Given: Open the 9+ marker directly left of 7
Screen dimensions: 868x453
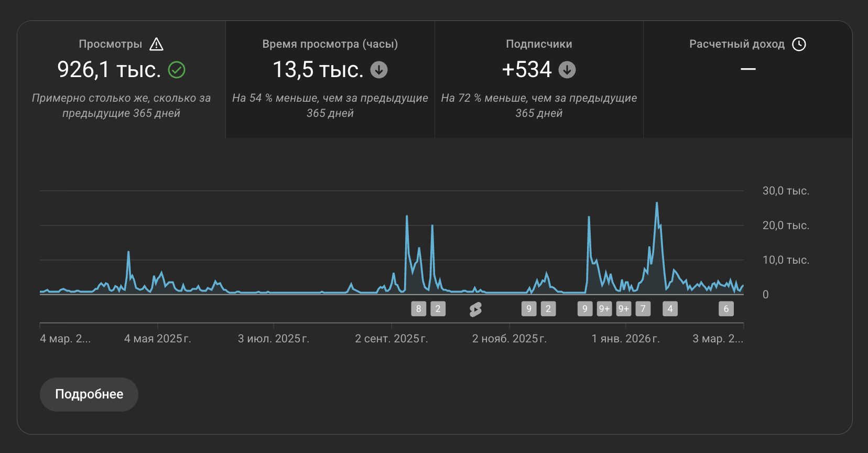Looking at the screenshot, I should 623,309.
